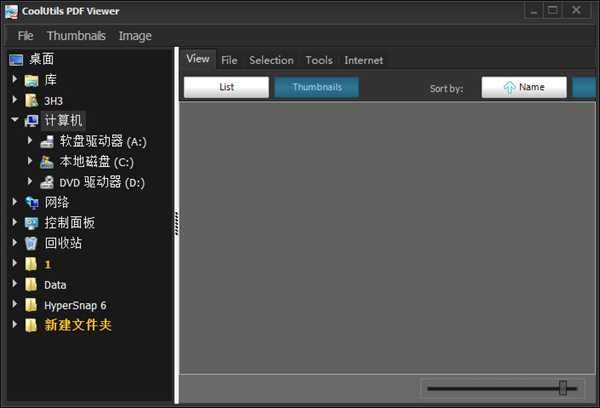
Task: Collapse the 计算机 tree node
Action: coord(15,120)
